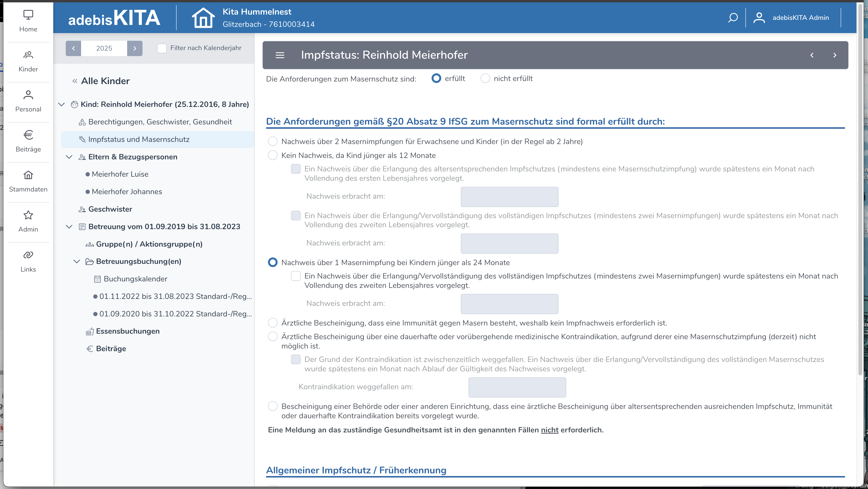Open the hamburger menu beside Impfstatus title
This screenshot has width=868, height=489.
(x=280, y=55)
